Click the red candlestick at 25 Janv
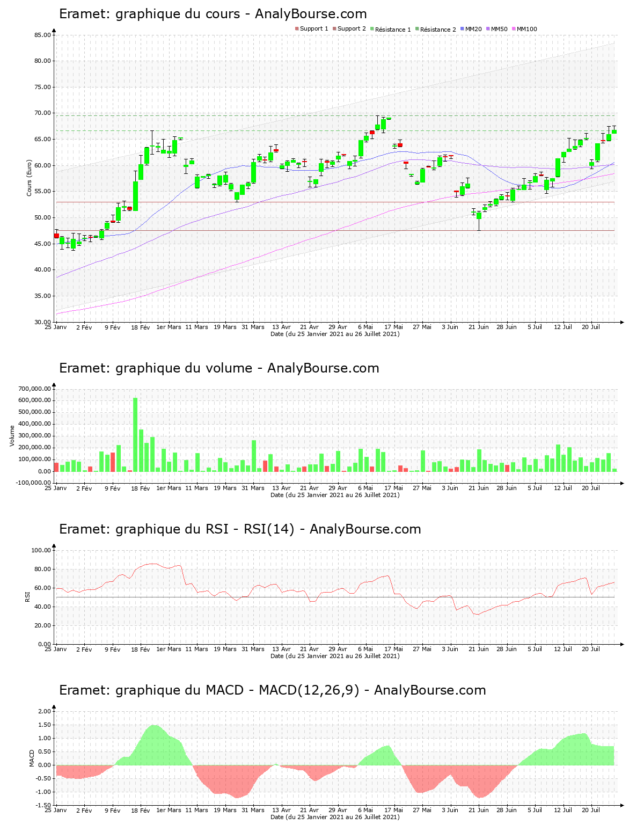The width and height of the screenshot is (644, 832). point(56,236)
